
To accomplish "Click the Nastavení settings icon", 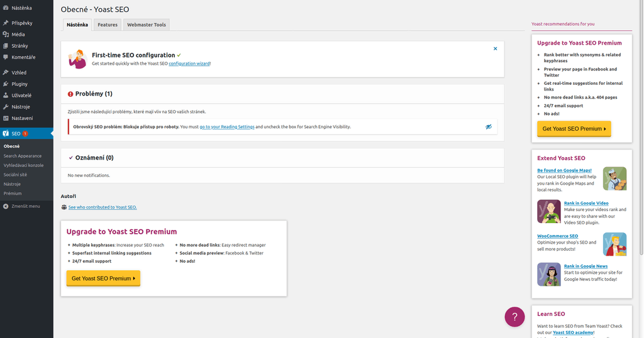I will (6, 118).
